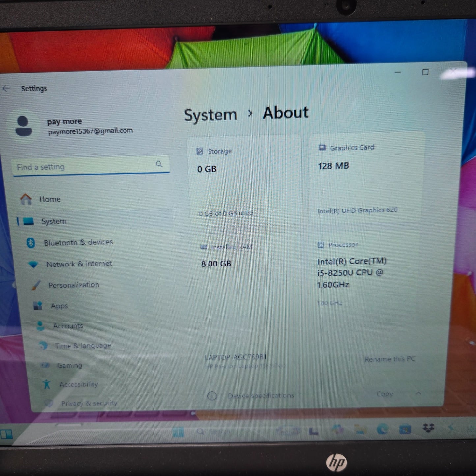Screen dimensions: 476x476
Task: Select the Time & language globe icon
Action: click(x=43, y=345)
